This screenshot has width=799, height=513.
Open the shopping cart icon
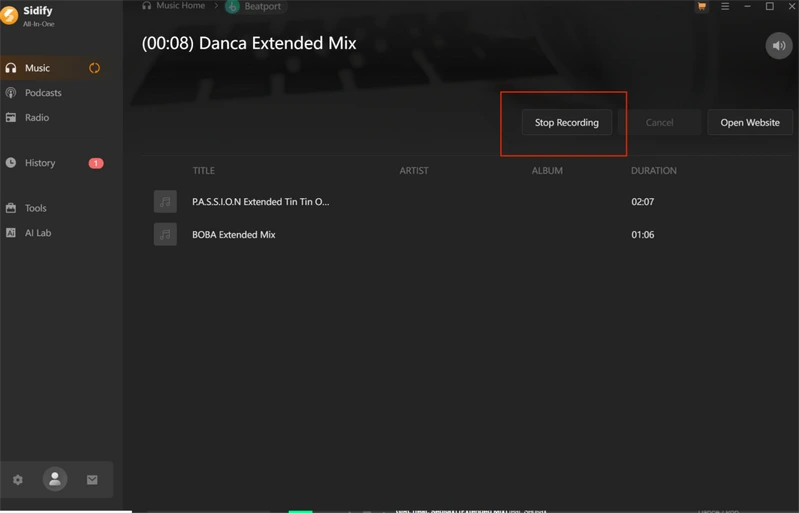pyautogui.click(x=702, y=7)
